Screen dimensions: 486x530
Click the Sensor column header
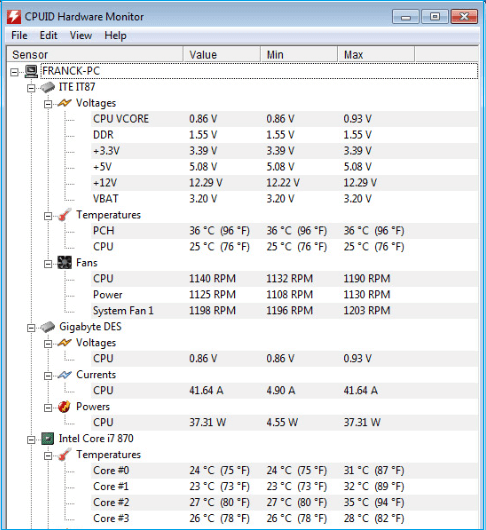(x=95, y=54)
